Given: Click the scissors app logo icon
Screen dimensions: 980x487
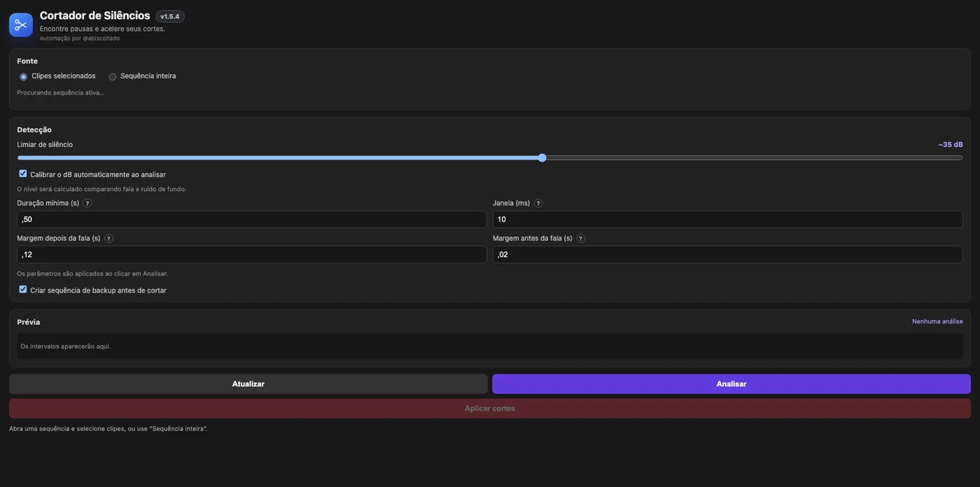Looking at the screenshot, I should click(x=20, y=25).
